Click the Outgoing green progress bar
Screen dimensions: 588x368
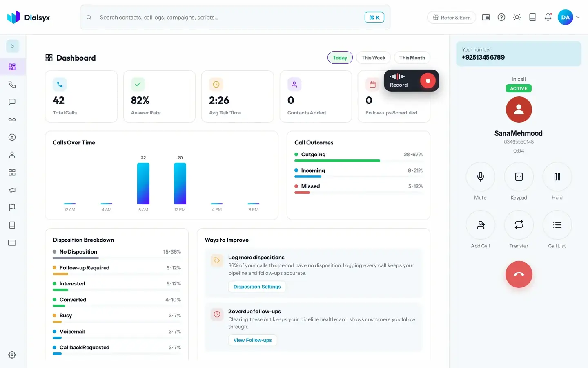coord(337,161)
